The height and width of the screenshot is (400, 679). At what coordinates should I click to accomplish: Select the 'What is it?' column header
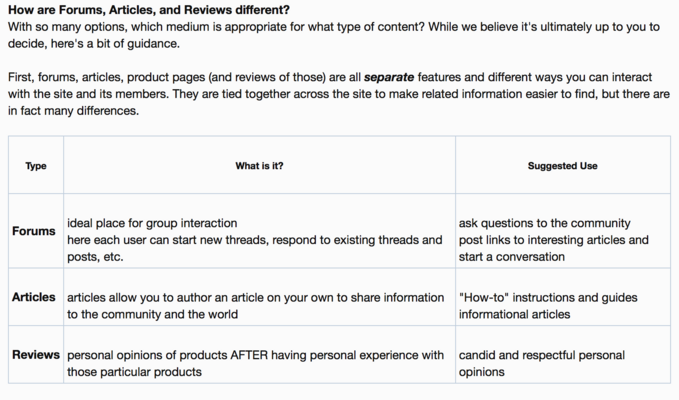[259, 166]
